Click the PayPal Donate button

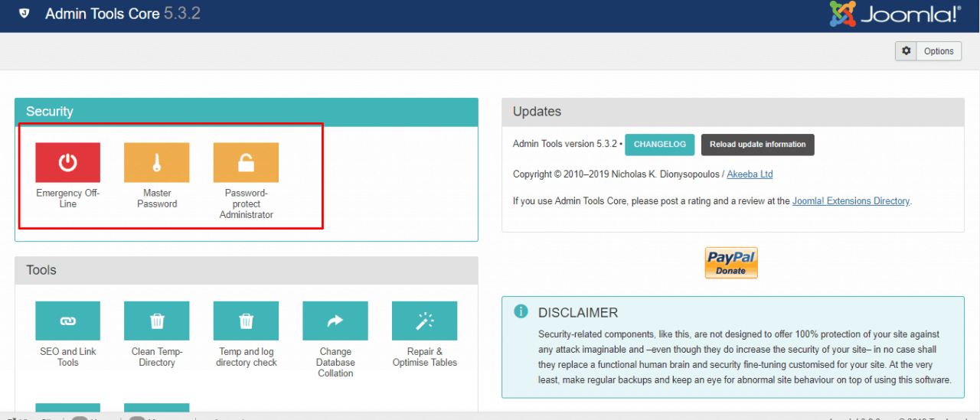coord(731,262)
